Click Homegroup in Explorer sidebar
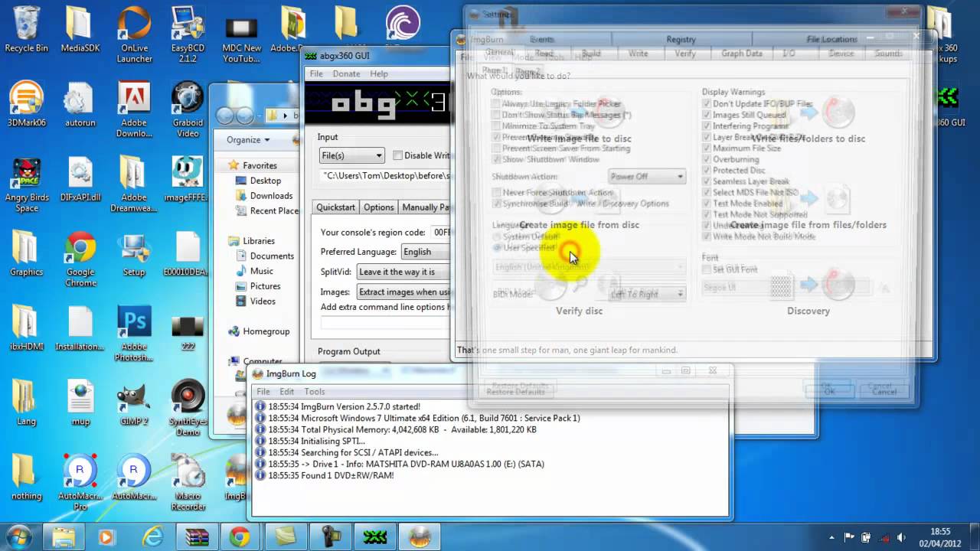 pyautogui.click(x=266, y=331)
